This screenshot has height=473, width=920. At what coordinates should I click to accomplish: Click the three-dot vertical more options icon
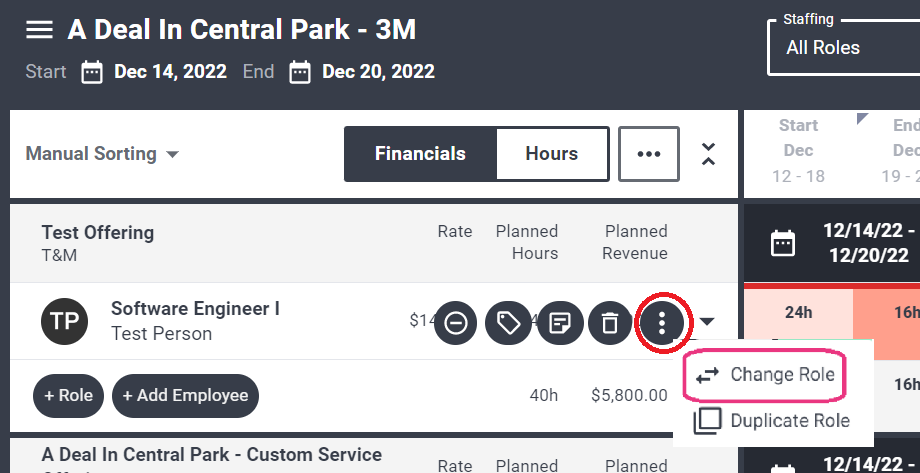click(x=662, y=323)
